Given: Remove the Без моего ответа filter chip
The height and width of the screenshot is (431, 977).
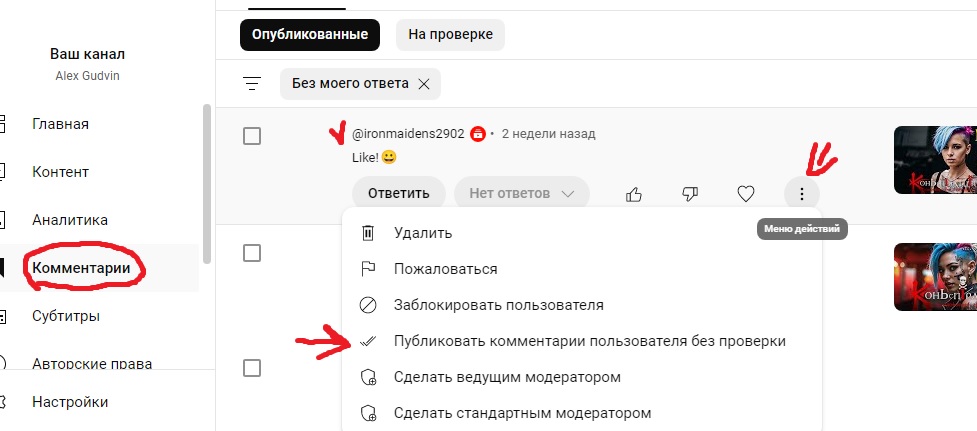Looking at the screenshot, I should [x=424, y=84].
